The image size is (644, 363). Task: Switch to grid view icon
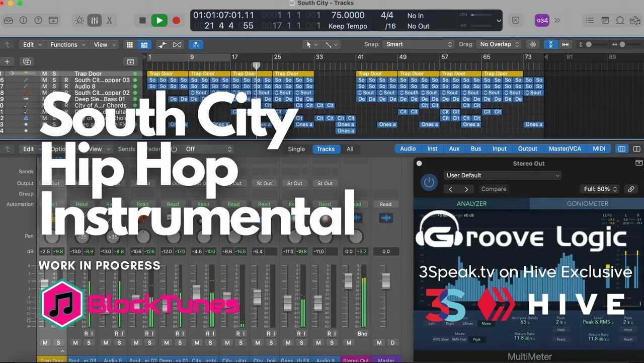pyautogui.click(x=130, y=44)
